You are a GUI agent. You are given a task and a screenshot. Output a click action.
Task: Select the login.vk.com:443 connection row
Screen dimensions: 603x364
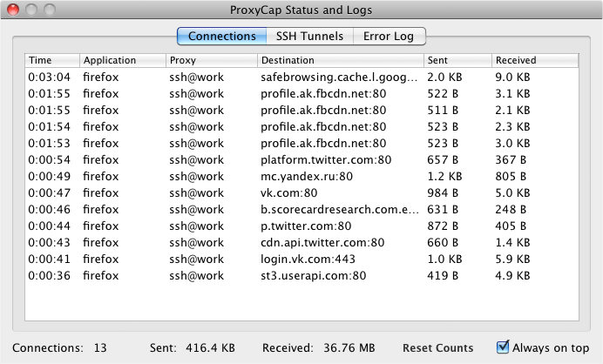click(308, 260)
